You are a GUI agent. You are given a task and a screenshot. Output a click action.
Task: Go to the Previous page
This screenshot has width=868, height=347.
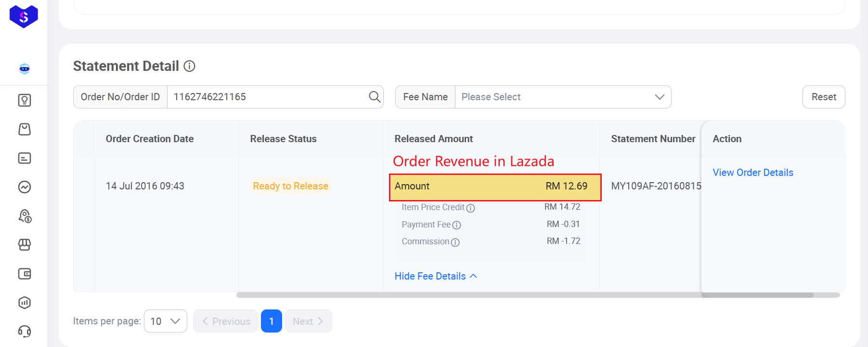(226, 321)
